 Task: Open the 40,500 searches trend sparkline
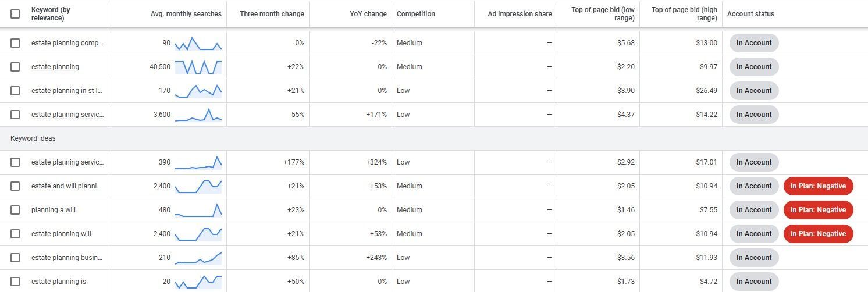pyautogui.click(x=198, y=67)
